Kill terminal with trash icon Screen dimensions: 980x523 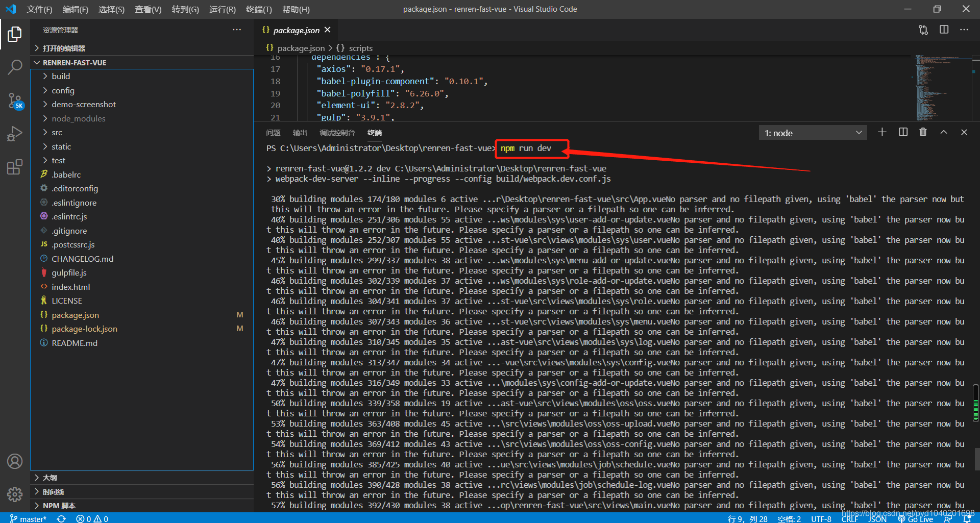point(923,133)
